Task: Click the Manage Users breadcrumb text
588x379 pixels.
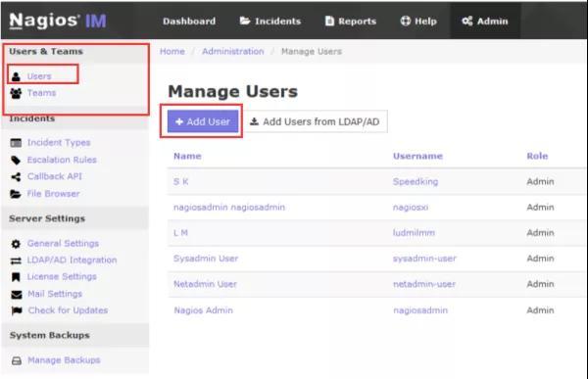Action: [x=312, y=51]
